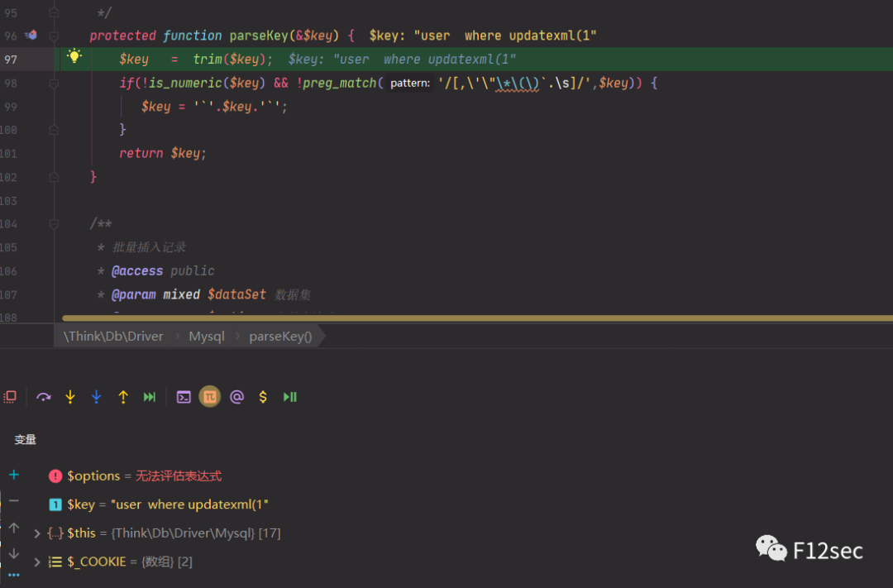This screenshot has width=893, height=588.
Task: Click the fold marker at line 95
Action: click(x=54, y=12)
